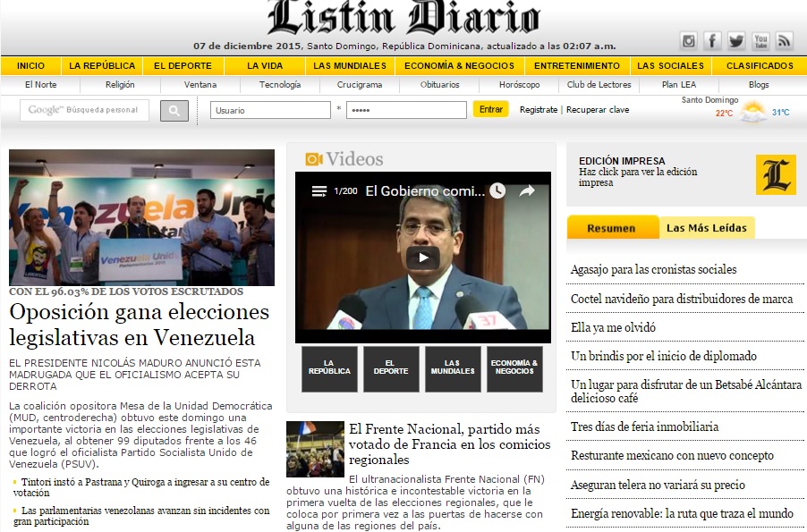Image resolution: width=807 pixels, height=532 pixels.
Task: Open the video playlist menu icon
Action: [319, 191]
